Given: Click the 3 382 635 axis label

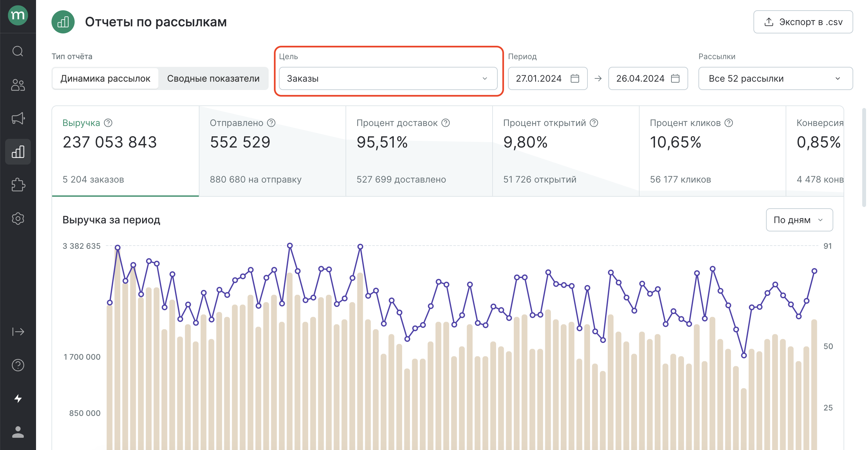Looking at the screenshot, I should point(81,246).
